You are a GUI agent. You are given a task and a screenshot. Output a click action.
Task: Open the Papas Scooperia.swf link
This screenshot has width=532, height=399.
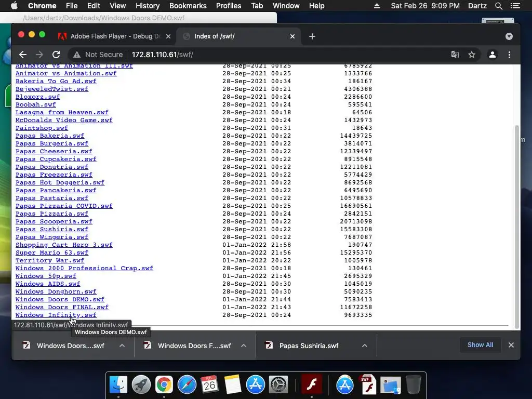click(x=54, y=221)
